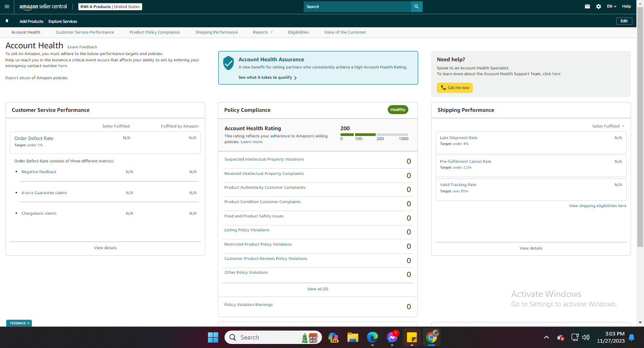Click the bookmark flag icon
644x348 pixels.
tap(7, 21)
